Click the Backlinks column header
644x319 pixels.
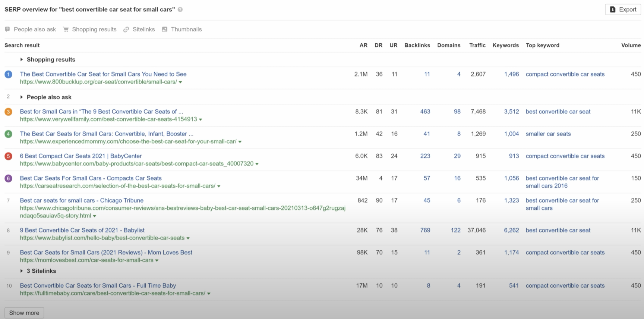pyautogui.click(x=417, y=45)
